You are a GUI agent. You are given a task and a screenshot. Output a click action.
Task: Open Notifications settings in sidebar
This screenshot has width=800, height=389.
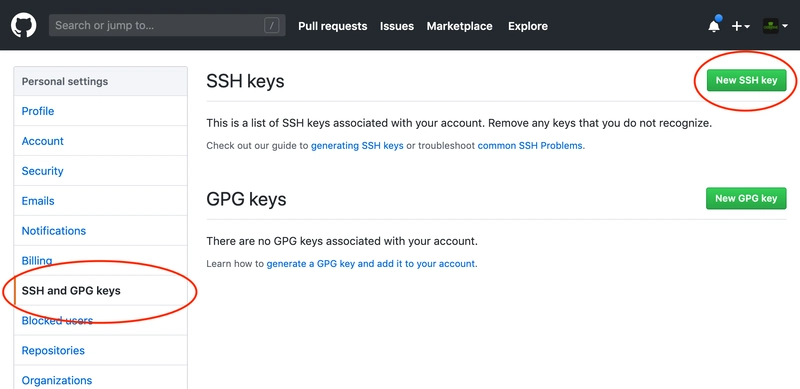101,231
